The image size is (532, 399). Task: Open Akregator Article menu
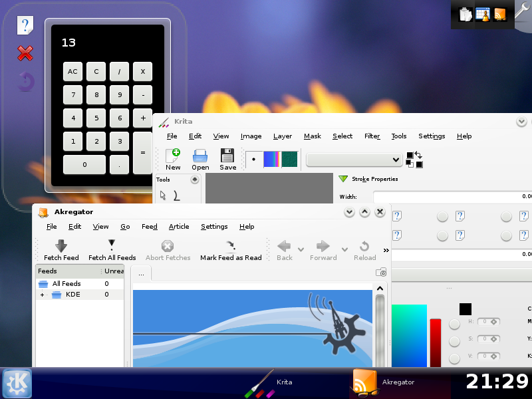point(179,227)
